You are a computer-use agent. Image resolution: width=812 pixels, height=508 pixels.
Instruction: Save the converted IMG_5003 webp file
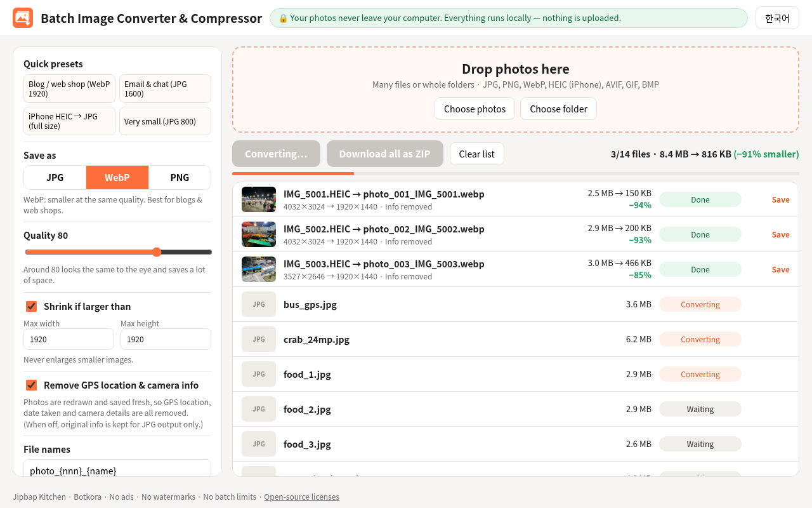click(781, 269)
